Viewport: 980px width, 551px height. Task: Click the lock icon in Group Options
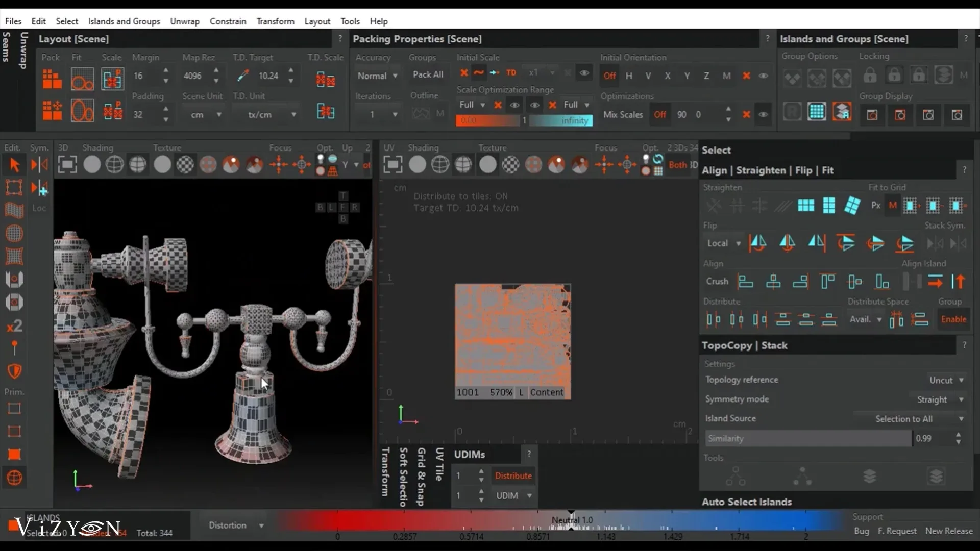click(x=869, y=75)
